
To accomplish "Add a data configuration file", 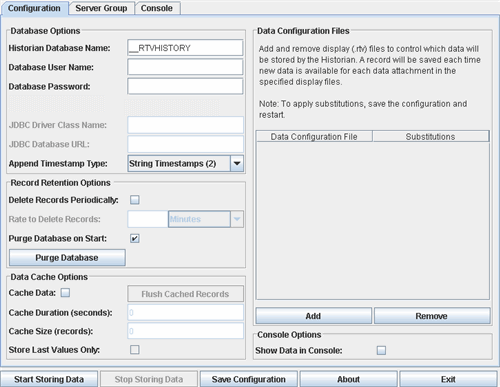I will pos(313,316).
